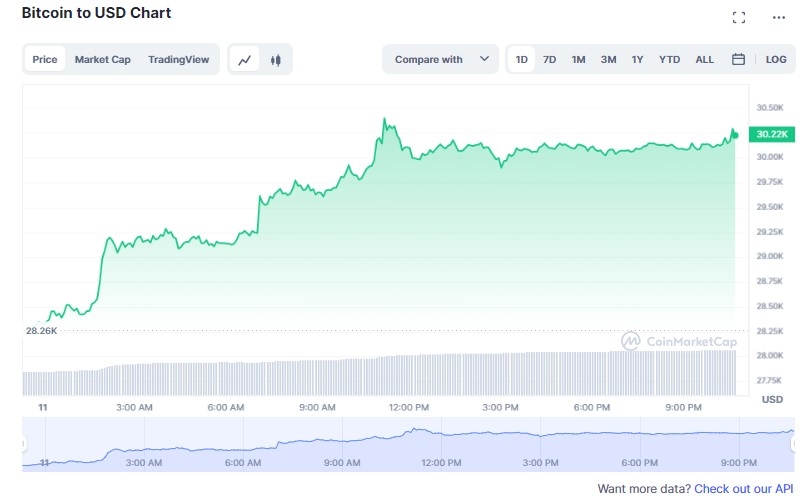Show the YTD time range
The image size is (807, 497).
tap(669, 59)
